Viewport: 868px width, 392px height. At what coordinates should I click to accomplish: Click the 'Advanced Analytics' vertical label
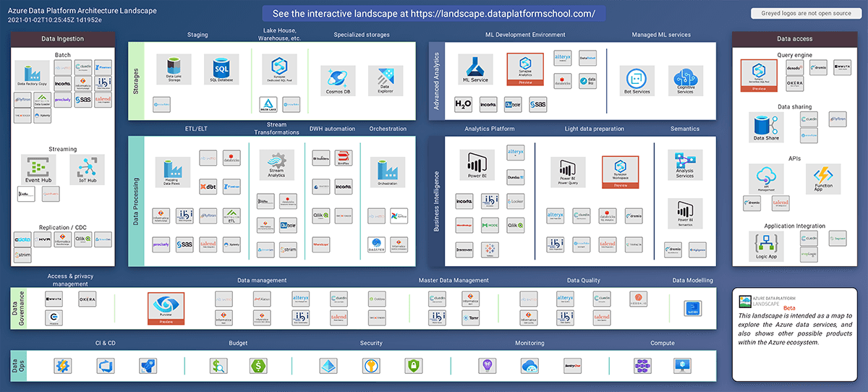[x=436, y=81]
